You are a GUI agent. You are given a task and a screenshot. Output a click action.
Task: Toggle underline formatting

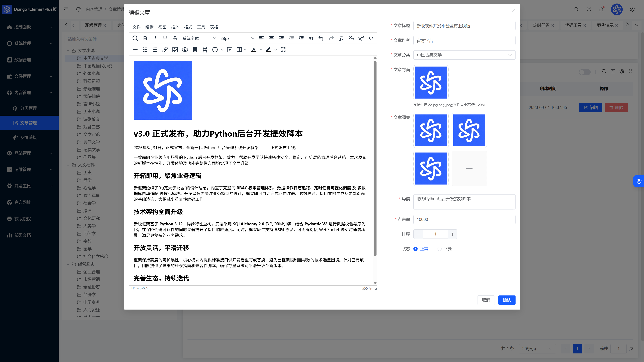[x=165, y=38]
